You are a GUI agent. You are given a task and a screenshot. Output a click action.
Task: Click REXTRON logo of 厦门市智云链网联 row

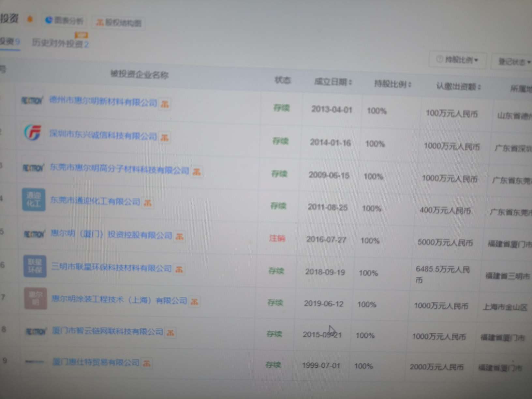[36, 332]
